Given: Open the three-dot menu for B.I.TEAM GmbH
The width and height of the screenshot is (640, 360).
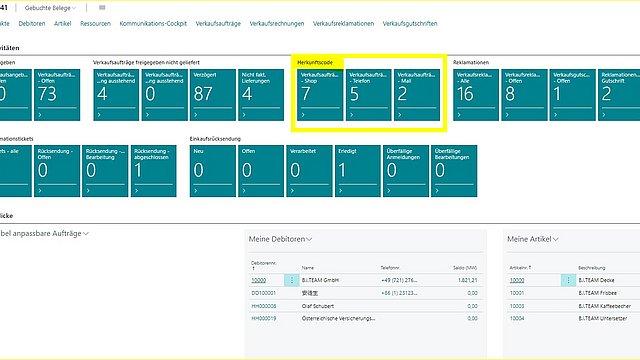Looking at the screenshot, I should [292, 280].
